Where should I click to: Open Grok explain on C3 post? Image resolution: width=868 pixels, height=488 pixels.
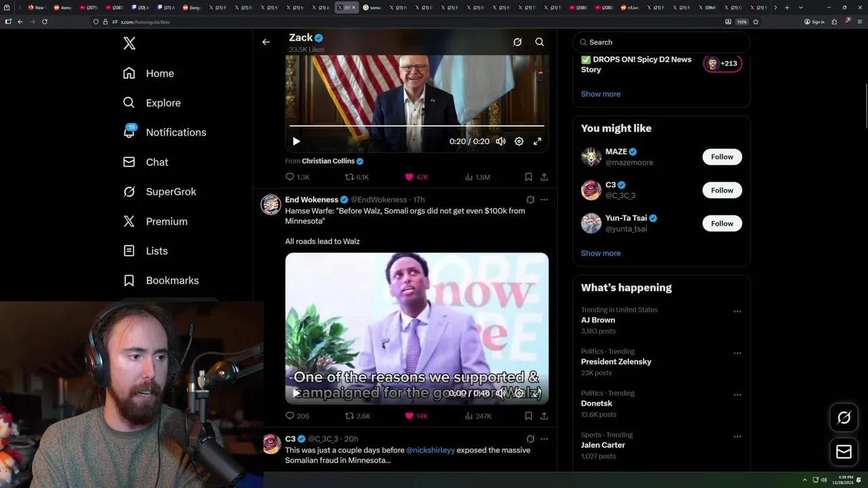(x=530, y=439)
